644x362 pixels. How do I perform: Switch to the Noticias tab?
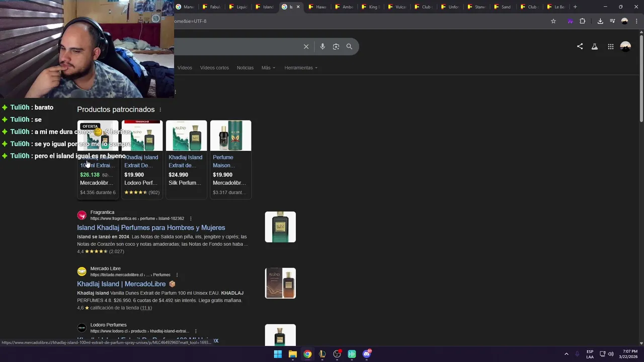coord(245,68)
